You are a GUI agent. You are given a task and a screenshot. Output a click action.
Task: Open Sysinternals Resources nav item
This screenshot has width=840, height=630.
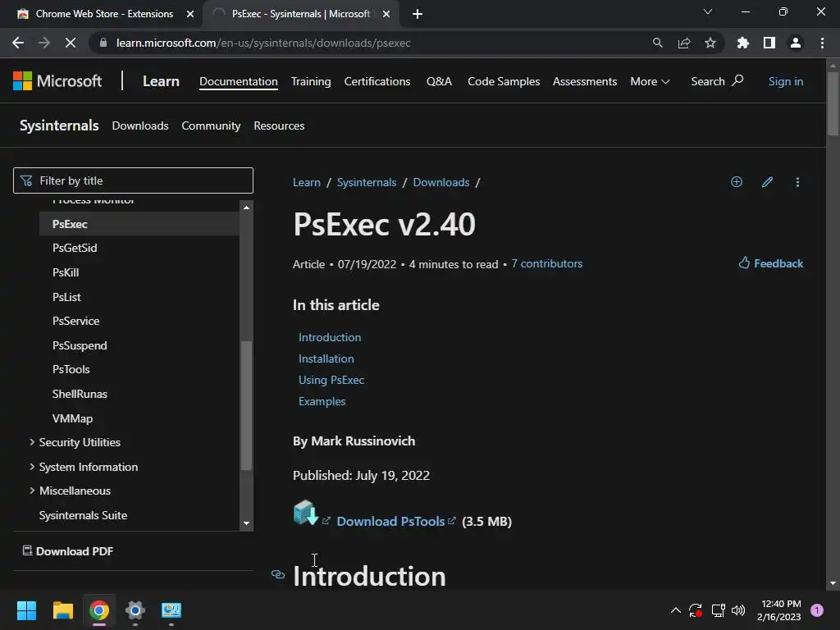[279, 126]
